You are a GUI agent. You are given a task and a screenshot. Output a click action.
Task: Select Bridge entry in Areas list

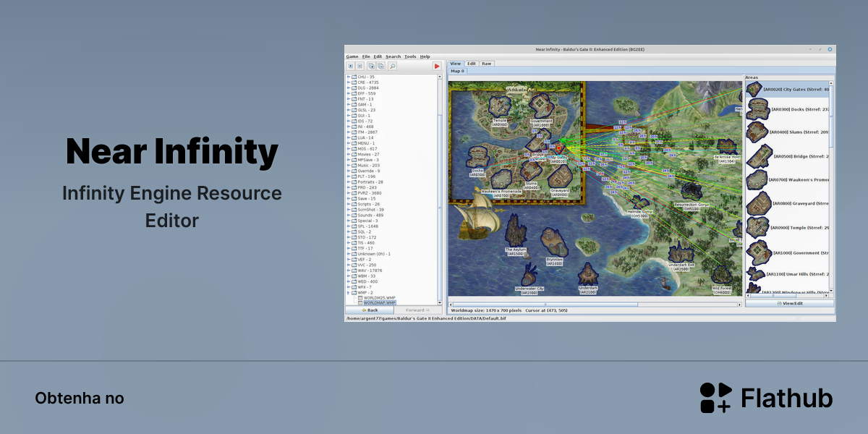click(x=788, y=156)
